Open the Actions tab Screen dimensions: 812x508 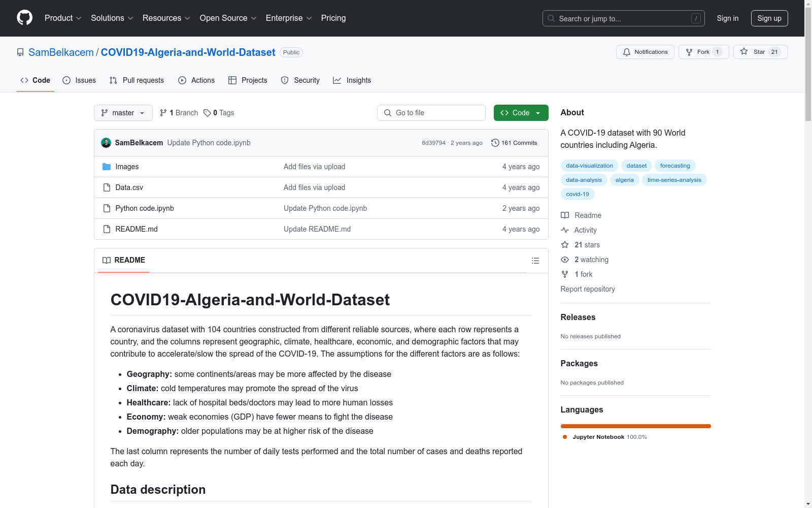click(x=196, y=80)
